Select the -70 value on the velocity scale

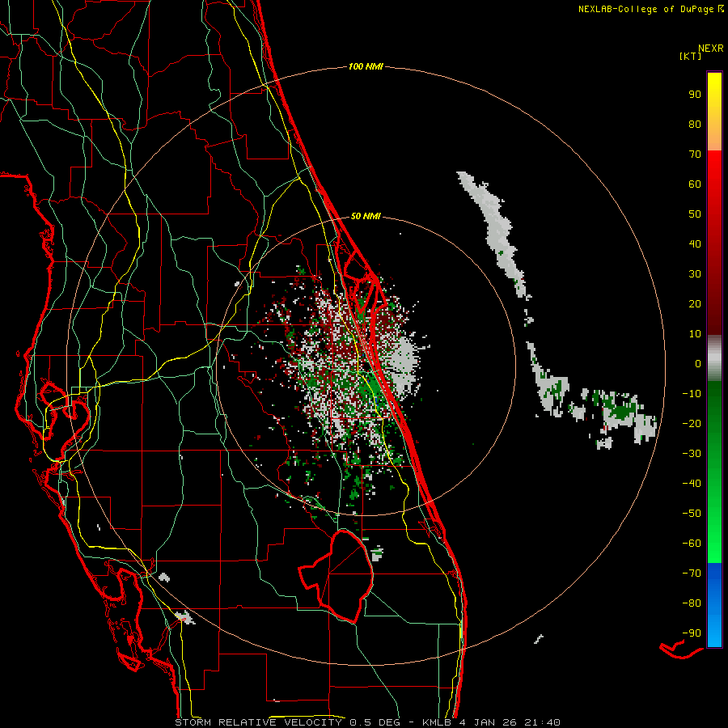(692, 573)
